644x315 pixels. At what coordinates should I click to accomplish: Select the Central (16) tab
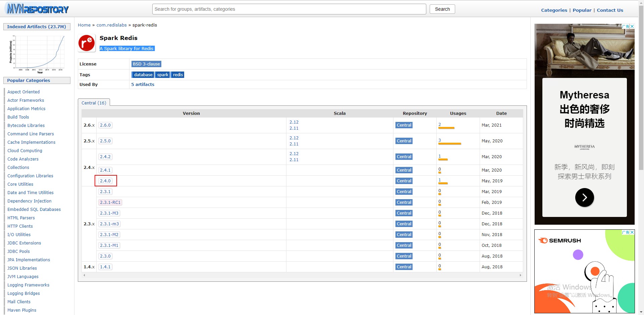(94, 103)
